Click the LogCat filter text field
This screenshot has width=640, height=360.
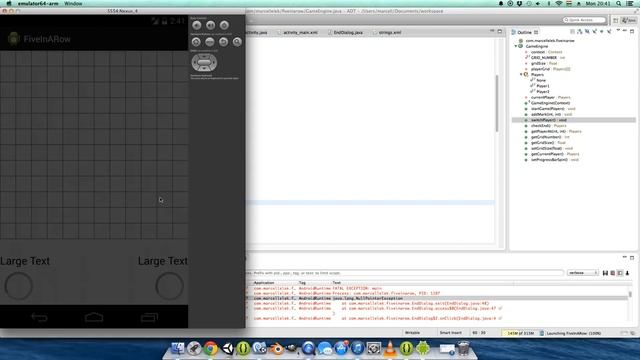coord(405,273)
